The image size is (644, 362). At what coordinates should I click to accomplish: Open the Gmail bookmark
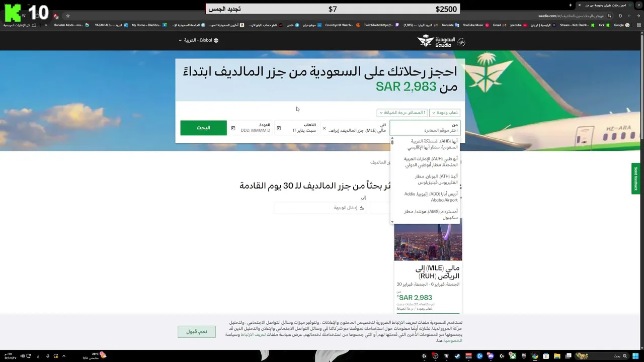pyautogui.click(x=500, y=25)
